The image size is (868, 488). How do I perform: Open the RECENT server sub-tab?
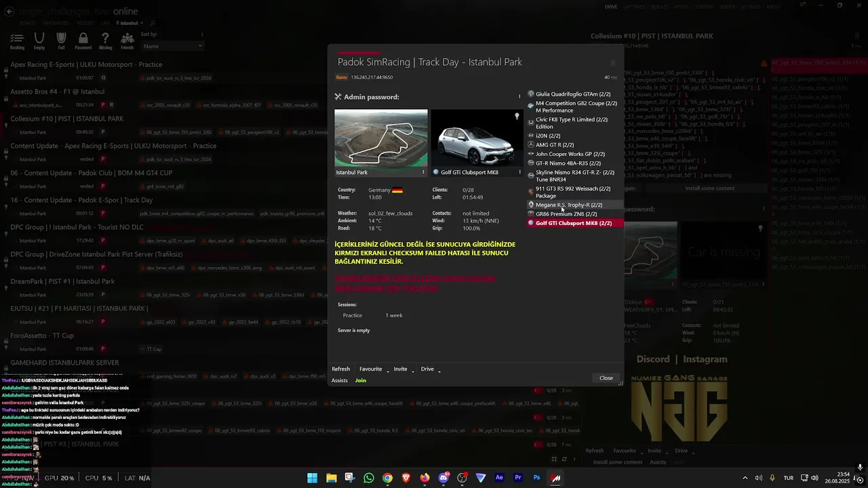point(85,23)
